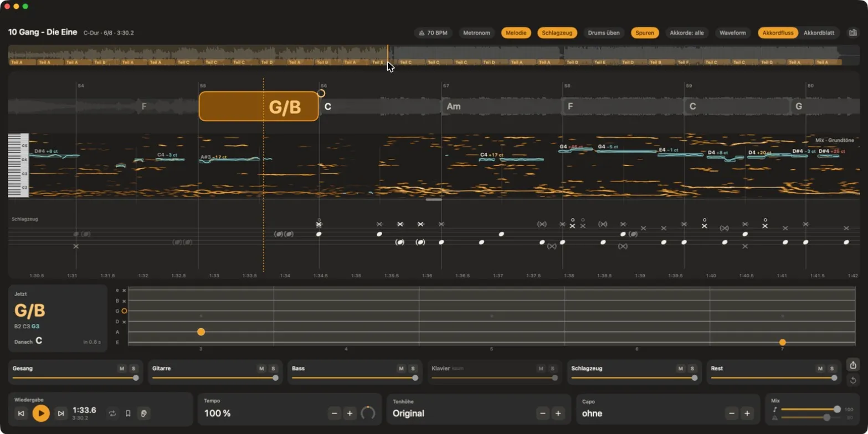Adjust the Gesang volume slider
This screenshot has height=434, width=868.
75,378
